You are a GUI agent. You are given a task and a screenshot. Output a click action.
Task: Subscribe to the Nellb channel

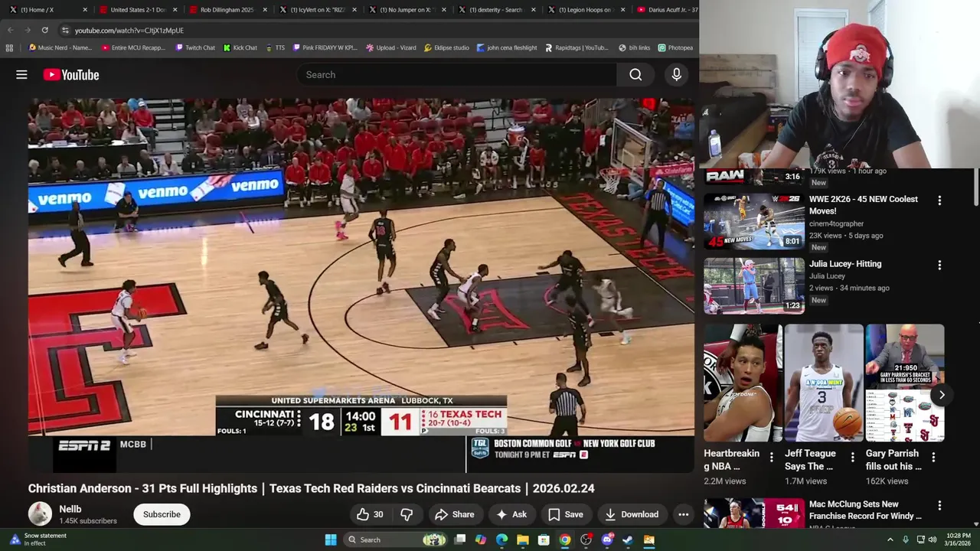(162, 514)
